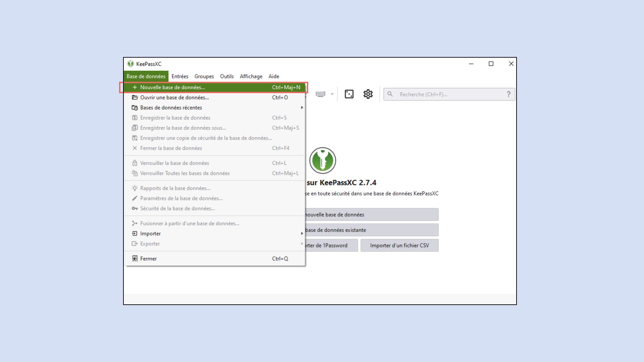Click the auto-type keyboard icon in toolbar
Image resolution: width=644 pixels, height=362 pixels.
tap(320, 94)
